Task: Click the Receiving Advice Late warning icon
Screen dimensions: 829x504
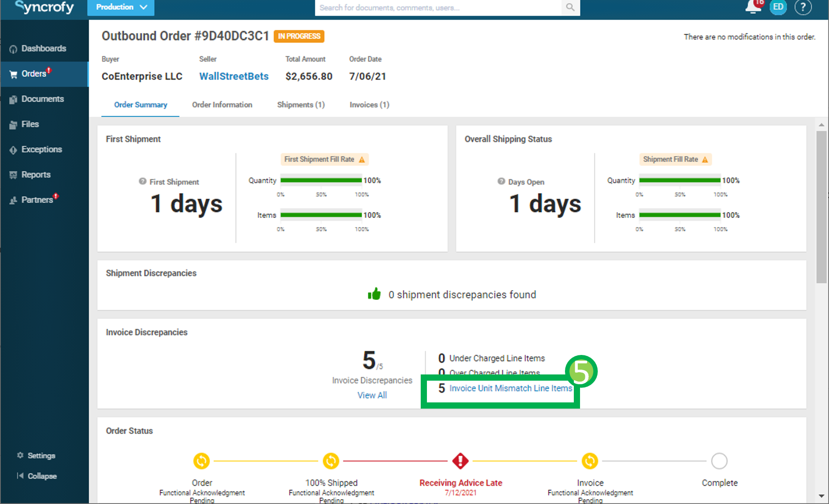Action: (x=460, y=461)
